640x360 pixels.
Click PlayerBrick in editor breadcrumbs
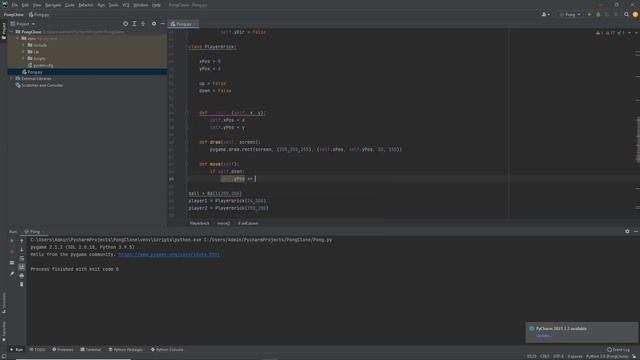coord(200,223)
